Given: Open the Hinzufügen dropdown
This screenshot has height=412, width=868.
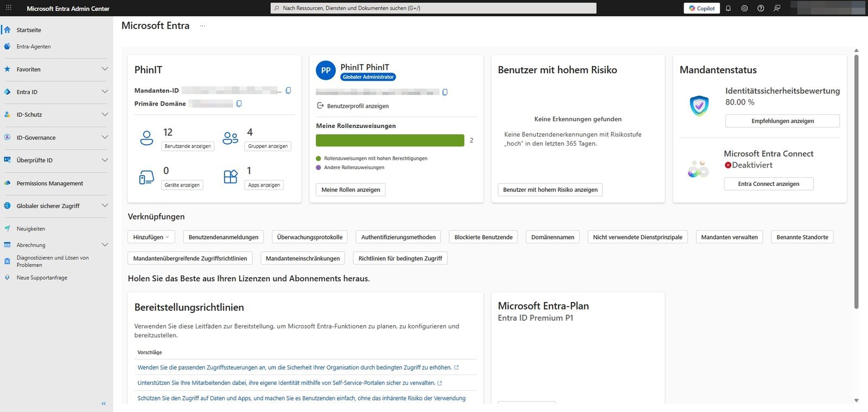Looking at the screenshot, I should click(151, 237).
